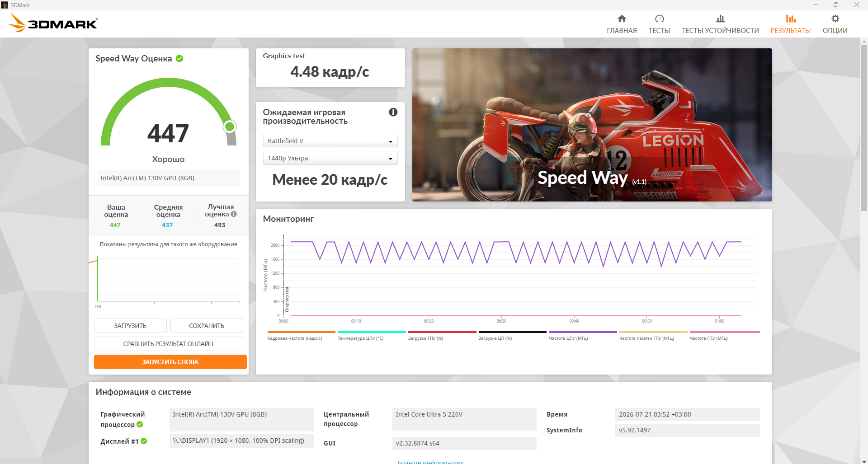Click the green check next to Дисплей #1
The width and height of the screenshot is (868, 464).
click(x=144, y=441)
